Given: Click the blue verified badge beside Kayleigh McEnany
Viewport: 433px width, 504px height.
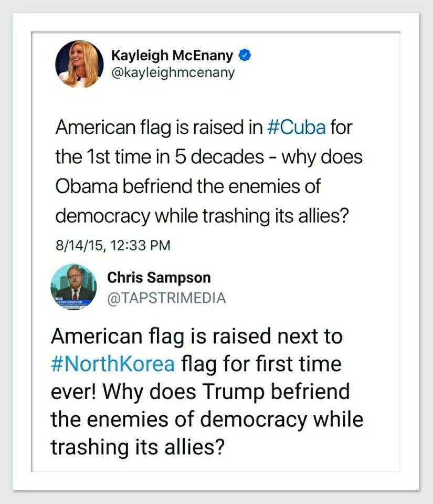Looking at the screenshot, I should [x=245, y=55].
